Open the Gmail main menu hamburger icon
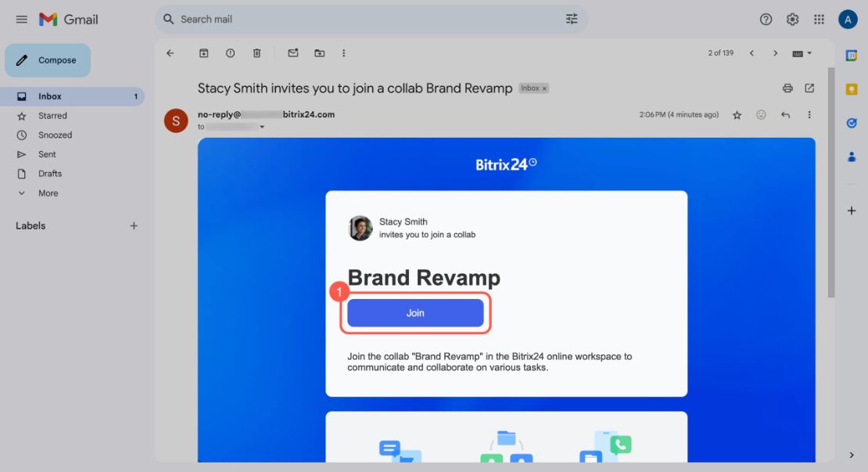Image resolution: width=868 pixels, height=472 pixels. tap(22, 20)
